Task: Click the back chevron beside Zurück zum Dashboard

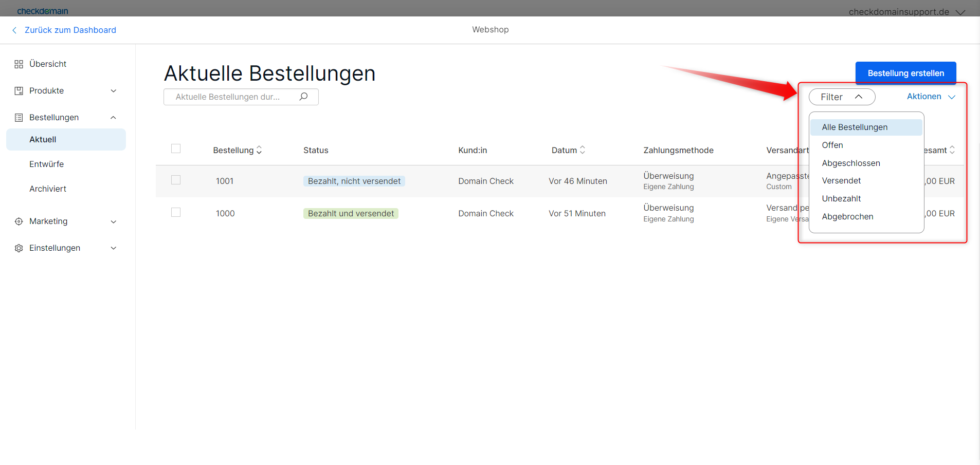Action: (x=14, y=30)
